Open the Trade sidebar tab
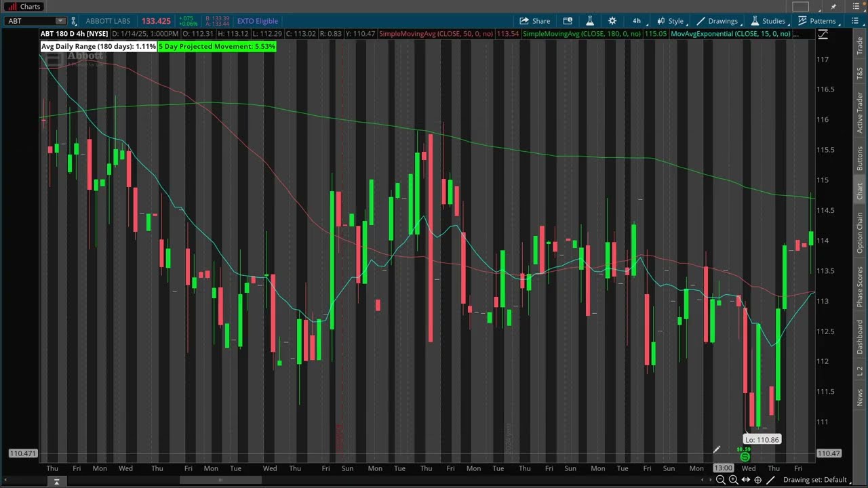The image size is (868, 488). tap(860, 46)
